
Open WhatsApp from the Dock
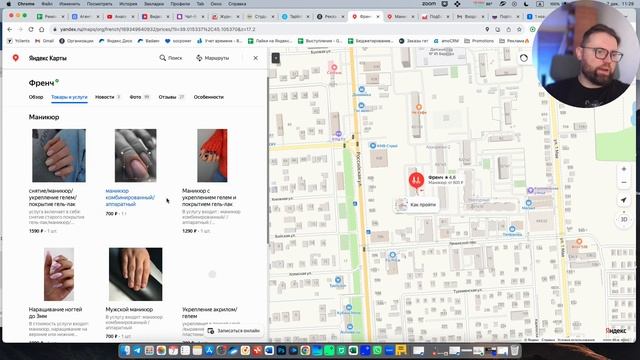click(378, 351)
